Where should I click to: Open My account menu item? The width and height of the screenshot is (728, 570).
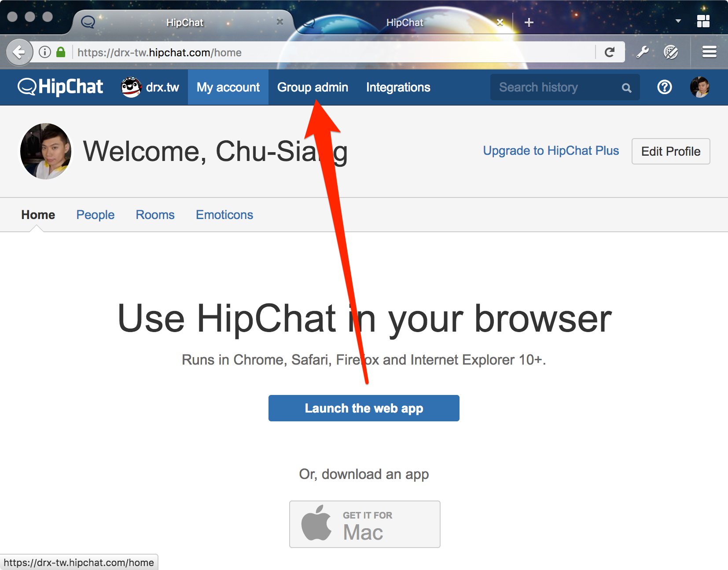[x=228, y=87]
